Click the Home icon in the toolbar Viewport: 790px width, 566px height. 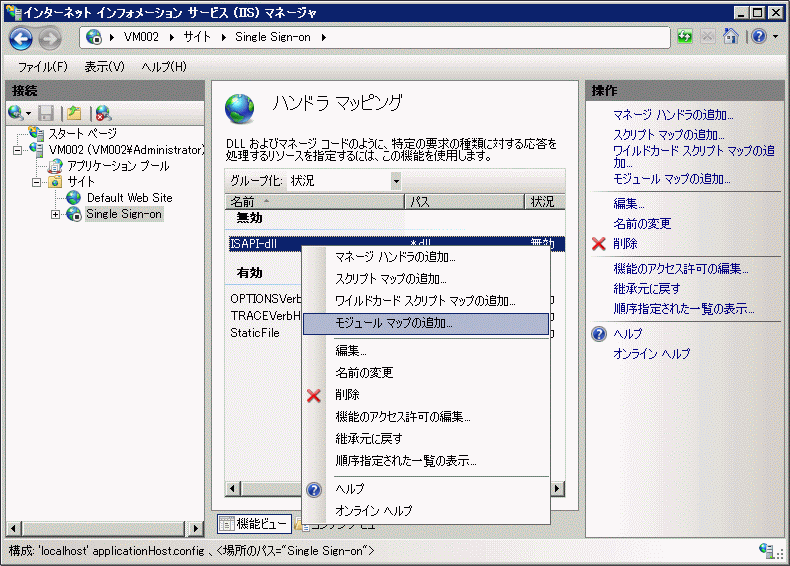pyautogui.click(x=731, y=36)
